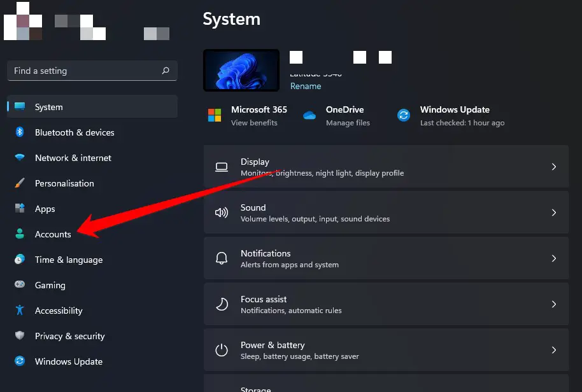Screen dimensions: 582x392
Task: Click the Focus assist moon icon
Action: tap(222, 304)
